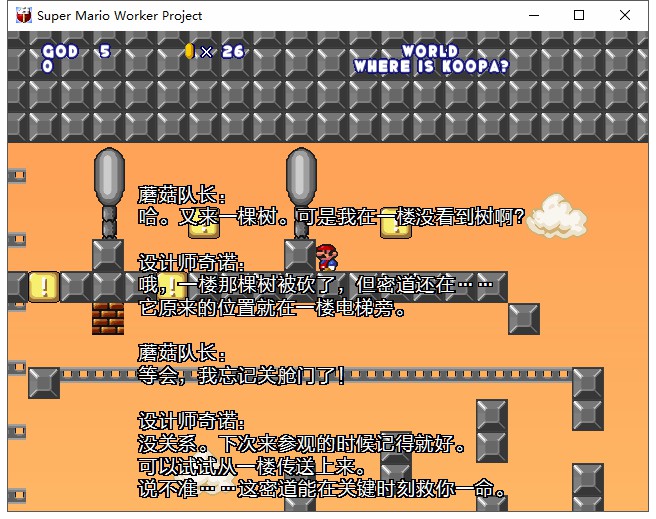Click the line '等会,我忘记关舱门了!'
The image size is (656, 519).
pyautogui.click(x=241, y=376)
